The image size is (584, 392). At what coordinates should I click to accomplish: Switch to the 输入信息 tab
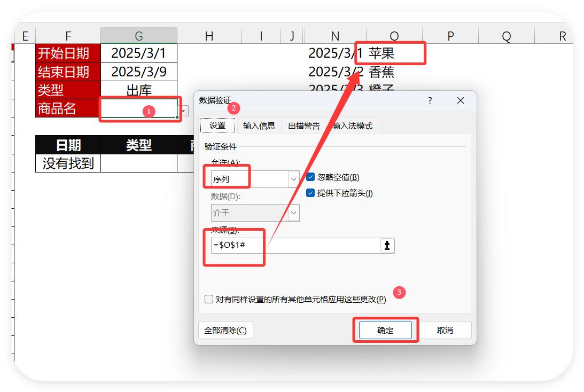click(259, 126)
